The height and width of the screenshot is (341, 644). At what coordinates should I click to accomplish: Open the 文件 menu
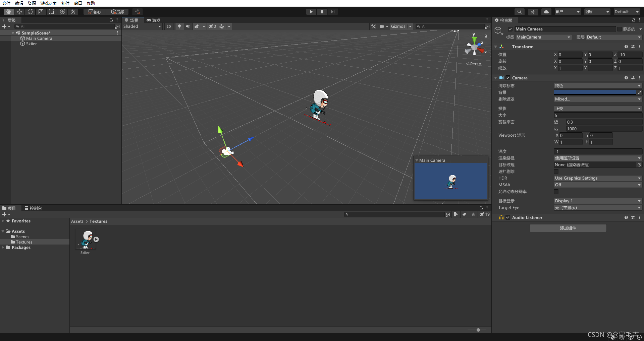(6, 3)
